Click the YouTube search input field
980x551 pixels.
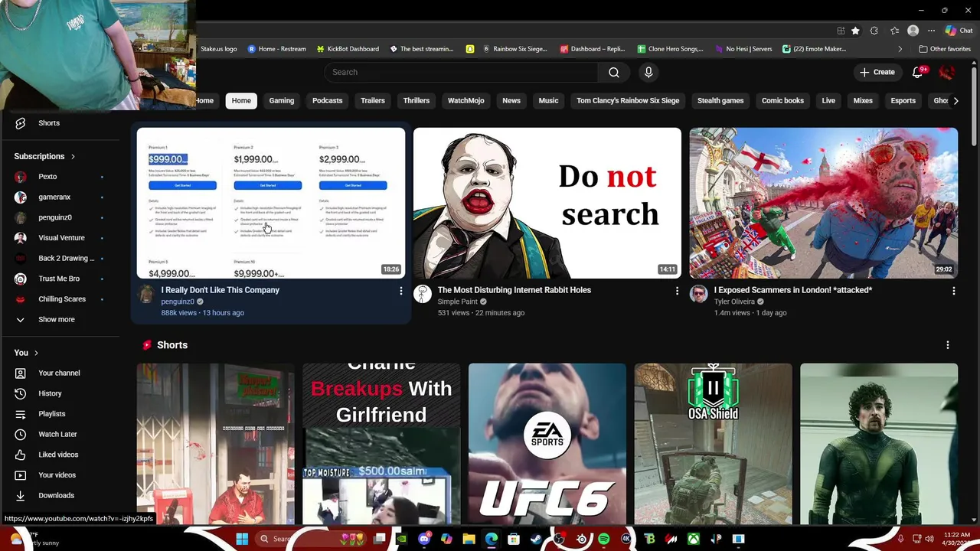[461, 72]
